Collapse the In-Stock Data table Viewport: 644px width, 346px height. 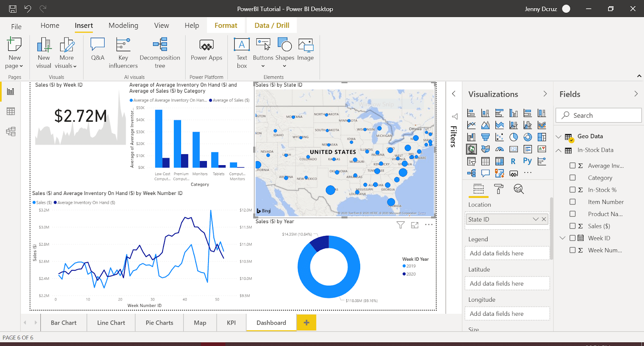(558, 150)
